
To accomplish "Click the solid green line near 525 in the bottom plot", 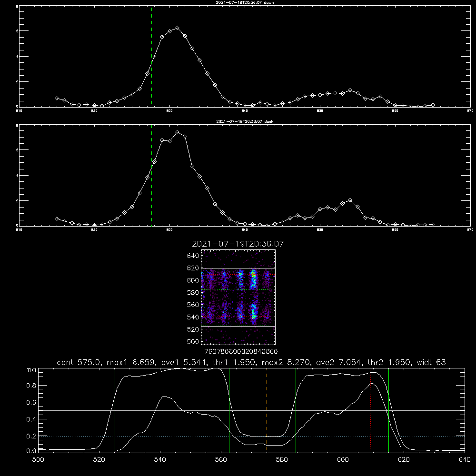I will [x=115, y=410].
